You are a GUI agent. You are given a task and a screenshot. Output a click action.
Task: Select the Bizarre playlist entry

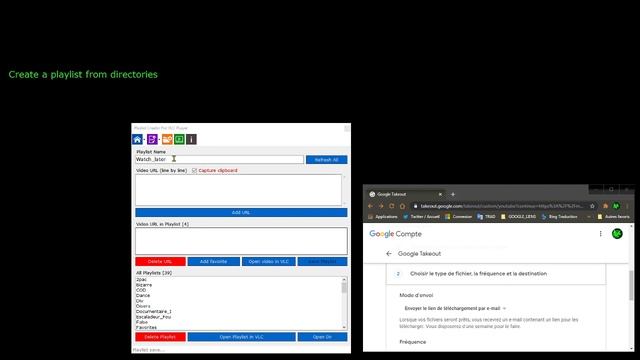[x=144, y=285]
